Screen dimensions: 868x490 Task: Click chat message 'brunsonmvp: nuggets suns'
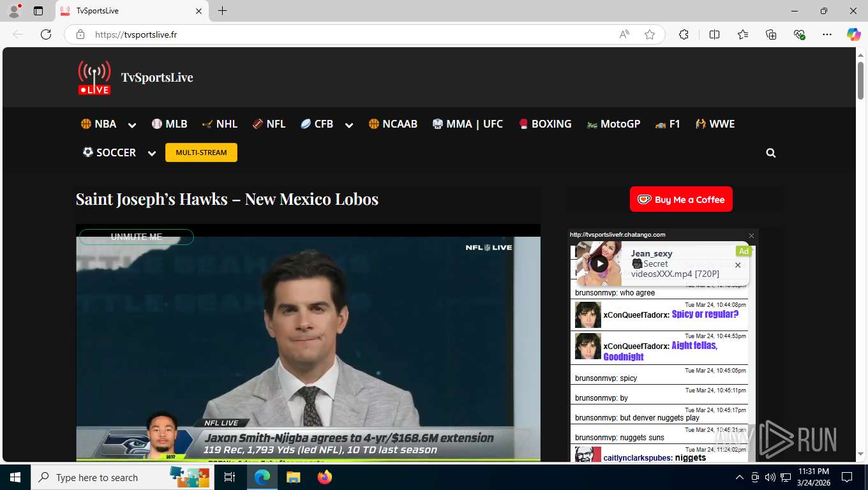point(619,437)
